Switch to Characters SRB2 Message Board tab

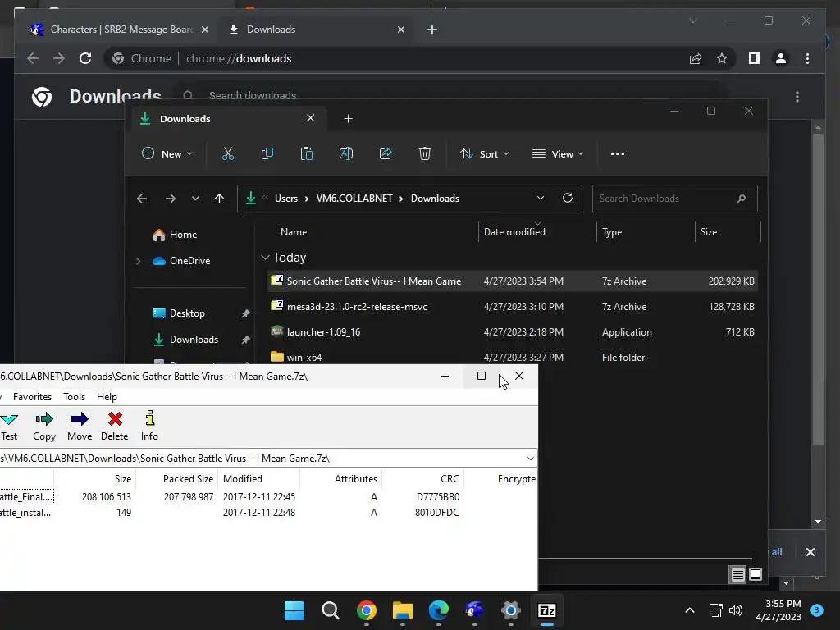(x=119, y=30)
